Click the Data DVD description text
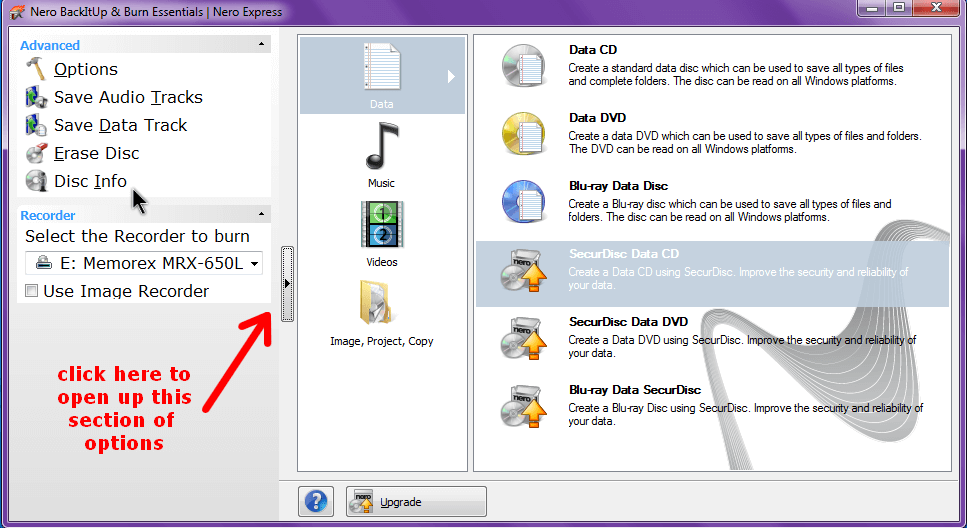967x528 pixels. 745,142
